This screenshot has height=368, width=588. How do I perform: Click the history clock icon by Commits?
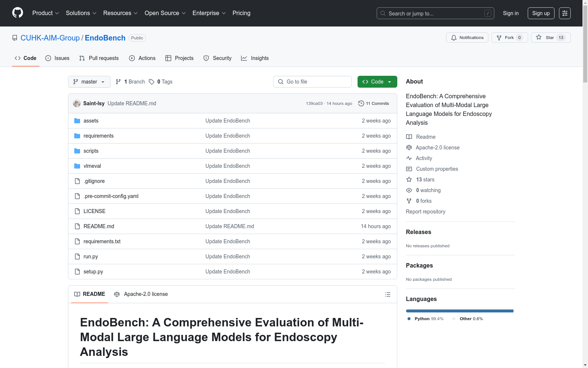click(361, 103)
